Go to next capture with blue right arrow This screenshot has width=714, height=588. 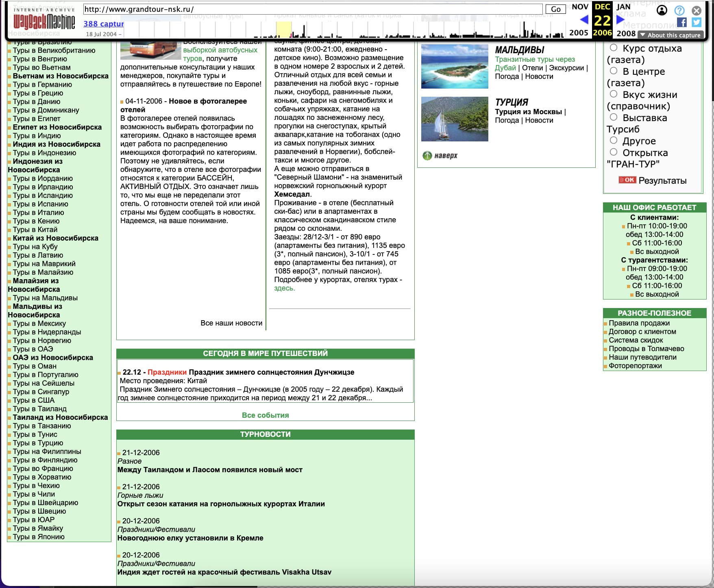coord(620,19)
